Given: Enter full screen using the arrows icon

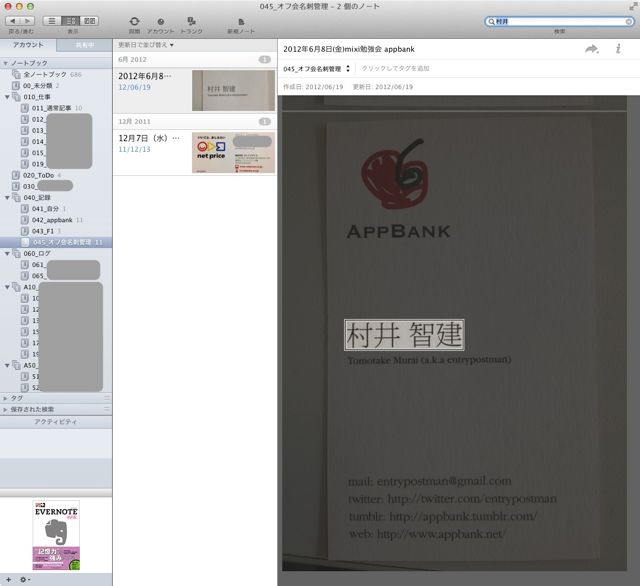Looking at the screenshot, I should pos(633,6).
